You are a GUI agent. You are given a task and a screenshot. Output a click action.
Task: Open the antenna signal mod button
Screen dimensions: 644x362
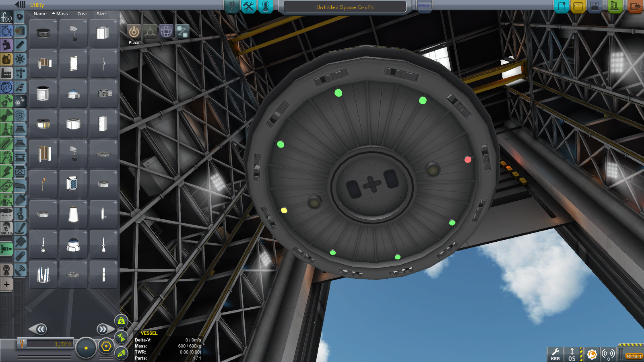point(608,354)
